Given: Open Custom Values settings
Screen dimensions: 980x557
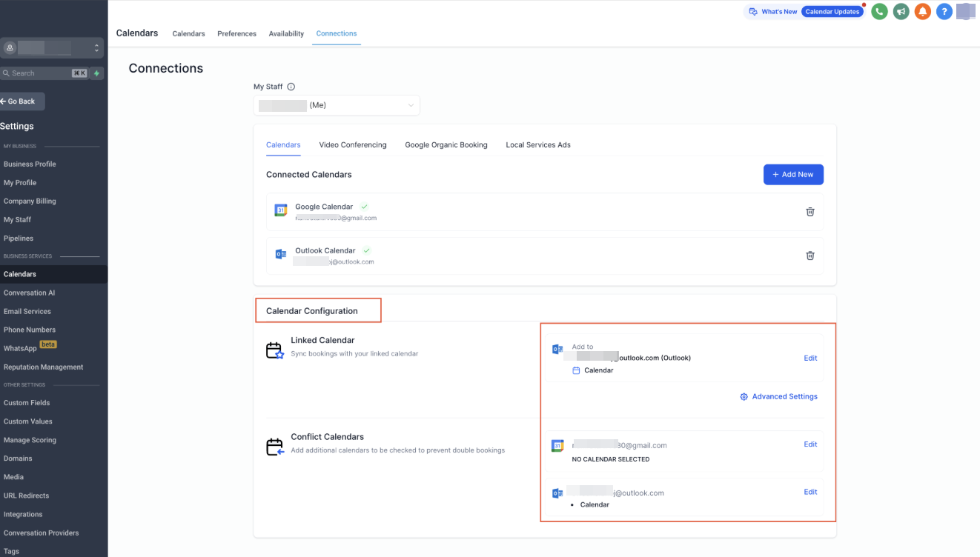Looking at the screenshot, I should pos(28,421).
